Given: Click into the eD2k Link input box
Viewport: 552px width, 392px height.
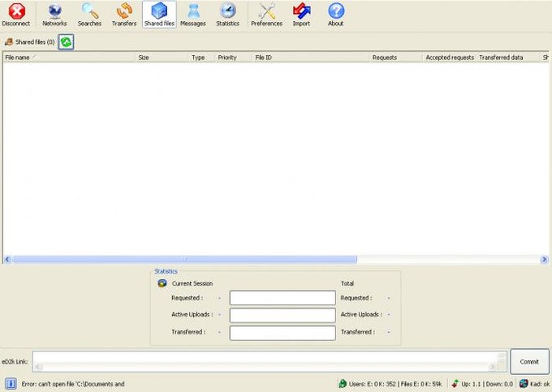Looking at the screenshot, I should click(270, 361).
